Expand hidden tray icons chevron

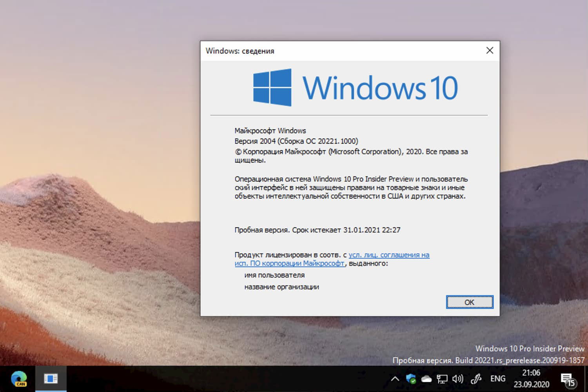[x=395, y=378]
